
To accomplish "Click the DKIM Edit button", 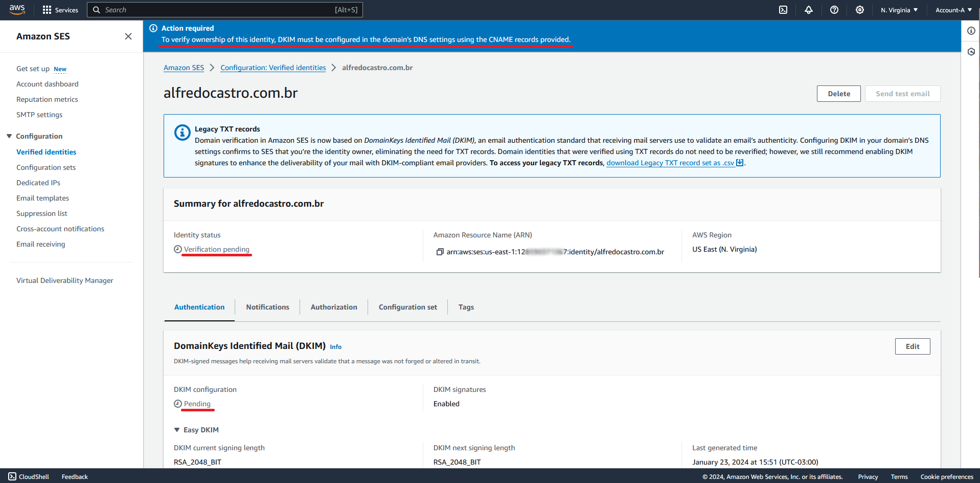I will [913, 346].
